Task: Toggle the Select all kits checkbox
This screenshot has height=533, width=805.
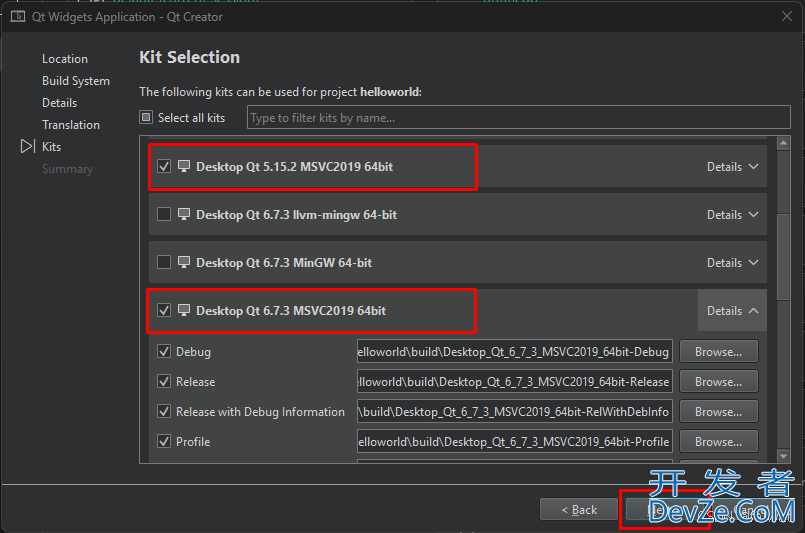Action: click(146, 118)
